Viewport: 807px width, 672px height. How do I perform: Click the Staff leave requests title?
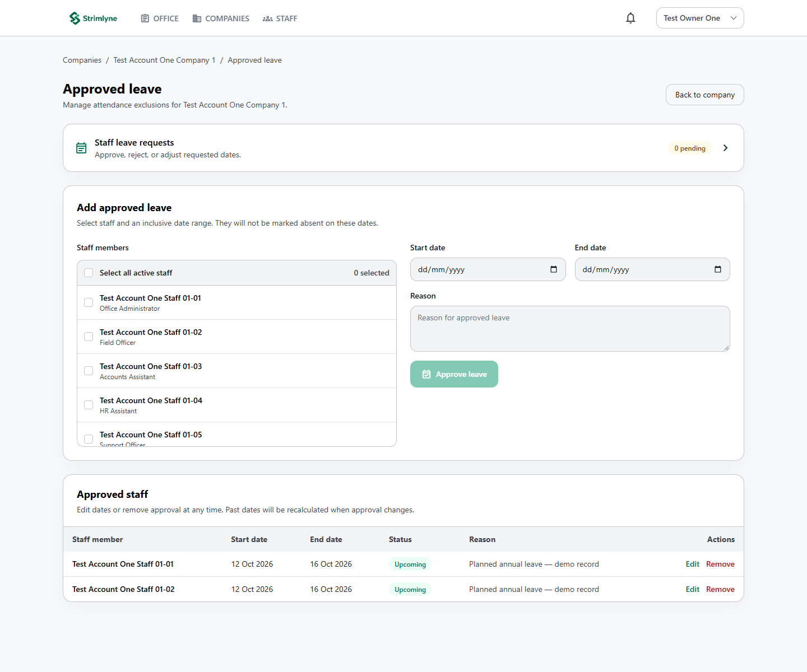click(x=134, y=143)
